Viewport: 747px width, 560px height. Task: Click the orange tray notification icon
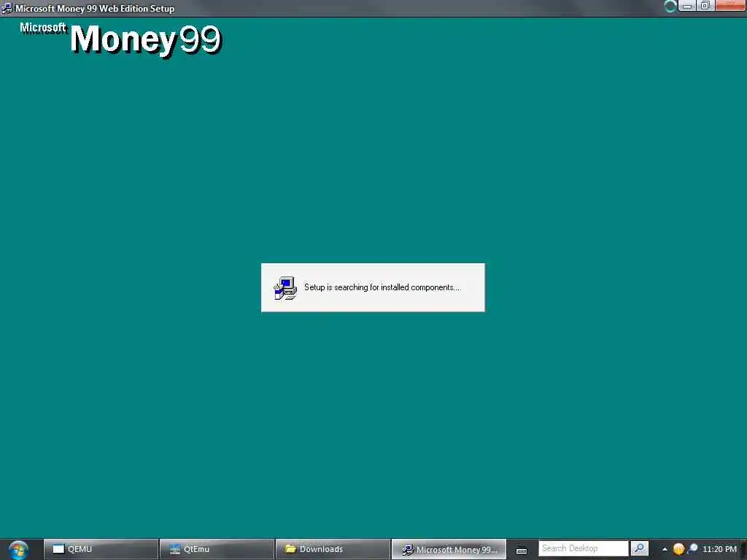[679, 550]
